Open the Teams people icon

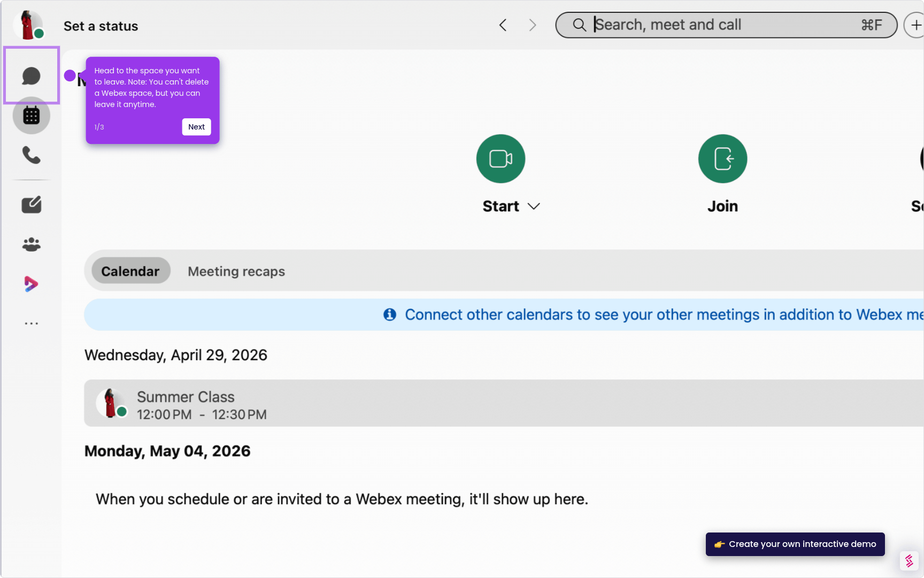tap(32, 245)
